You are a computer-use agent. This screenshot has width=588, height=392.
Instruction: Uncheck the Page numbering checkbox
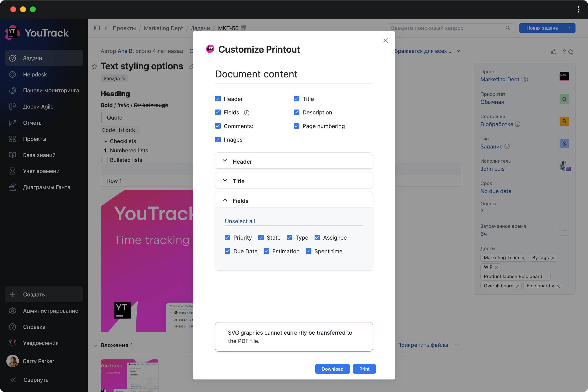296,126
